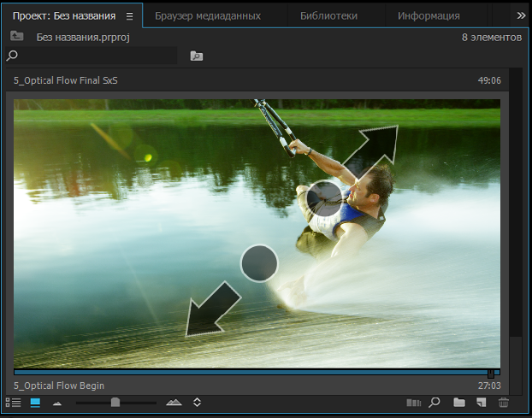Go up one bin level folder icon

click(x=16, y=36)
